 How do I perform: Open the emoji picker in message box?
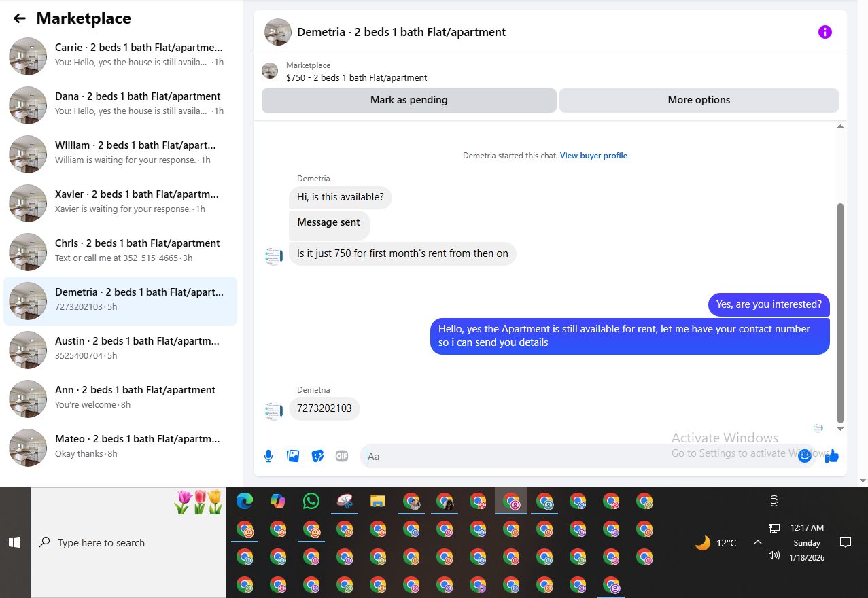[805, 456]
